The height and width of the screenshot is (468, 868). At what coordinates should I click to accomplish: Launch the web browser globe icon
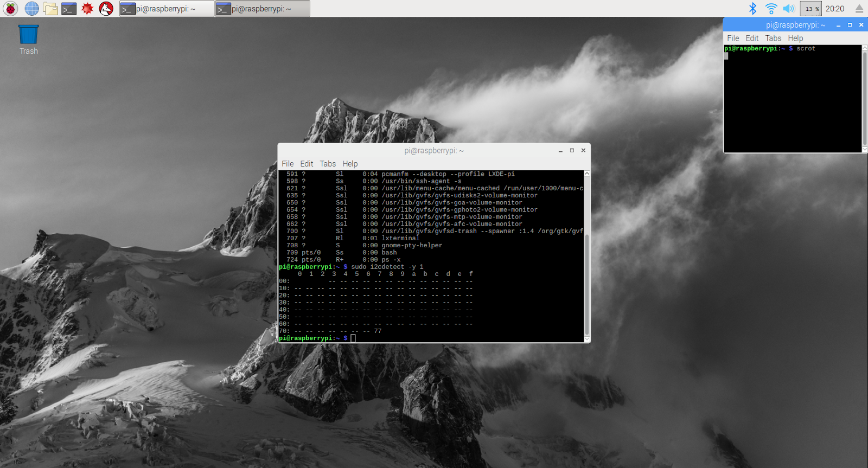(32, 9)
